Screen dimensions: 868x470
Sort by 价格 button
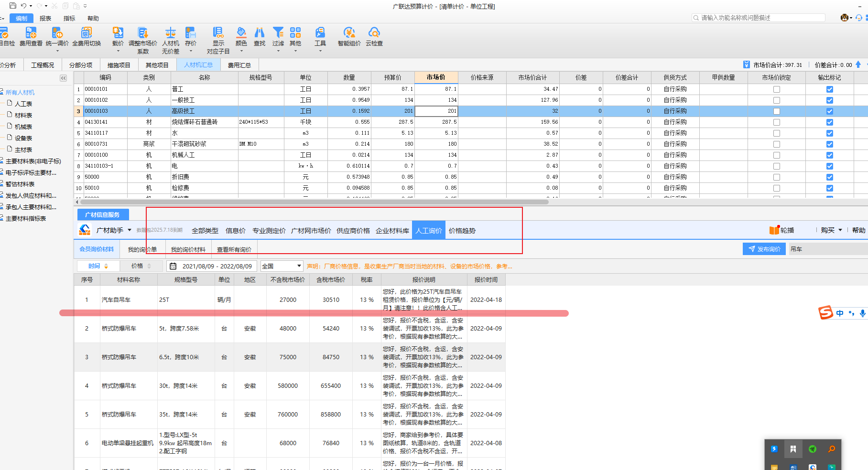(x=141, y=266)
